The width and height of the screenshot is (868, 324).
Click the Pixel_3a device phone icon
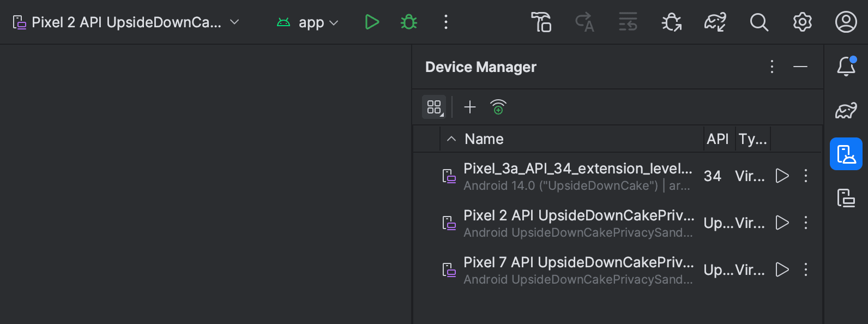[449, 176]
